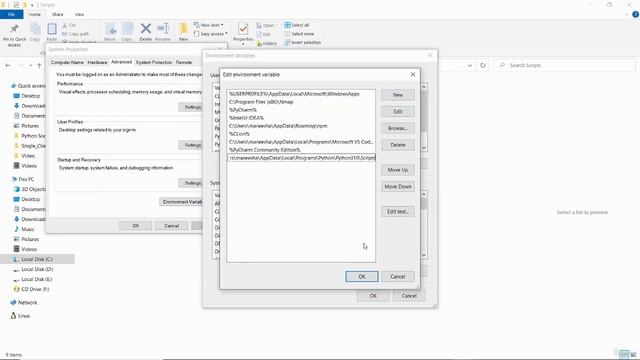The height and width of the screenshot is (360, 640).
Task: Click the Paste icon in ribbon
Action: point(52,32)
